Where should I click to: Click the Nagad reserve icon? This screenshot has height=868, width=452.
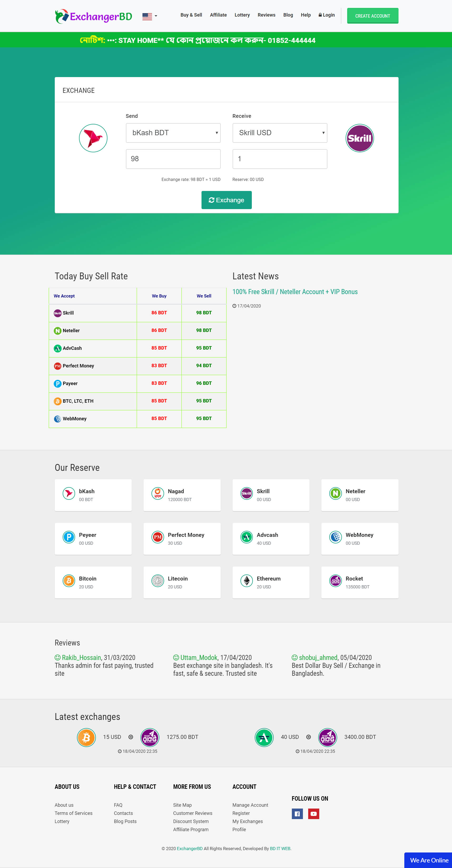[158, 493]
